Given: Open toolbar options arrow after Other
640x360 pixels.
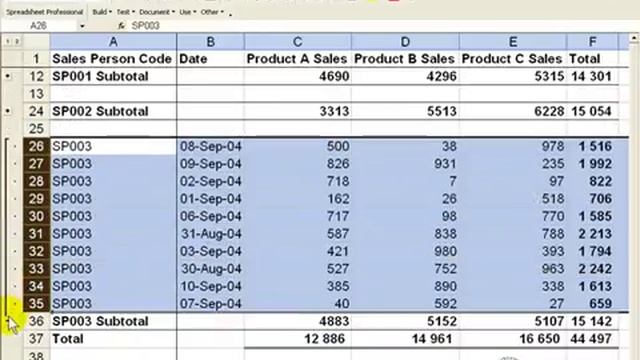Looking at the screenshot, I should 230,14.
